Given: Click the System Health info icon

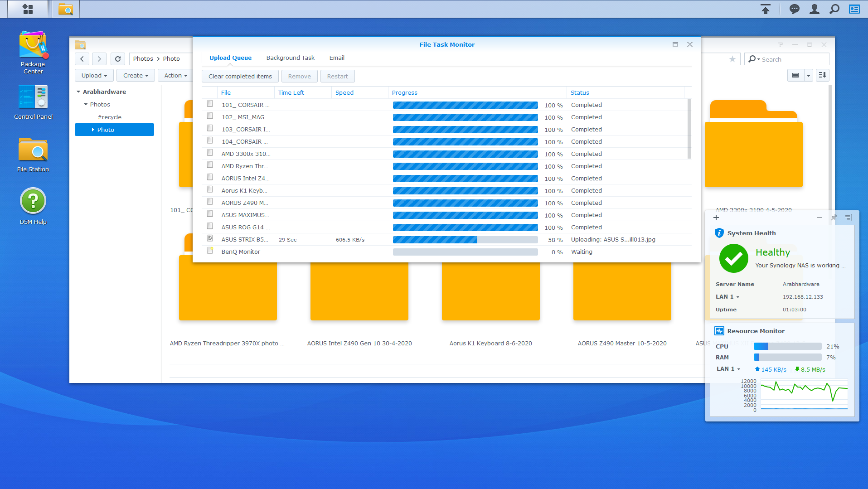Looking at the screenshot, I should click(719, 233).
